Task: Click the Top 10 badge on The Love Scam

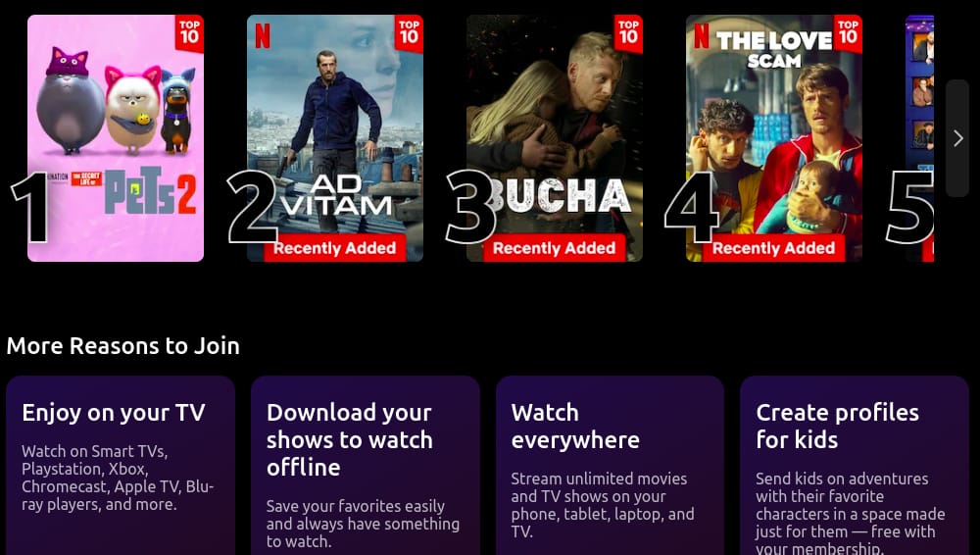Action: click(x=848, y=33)
